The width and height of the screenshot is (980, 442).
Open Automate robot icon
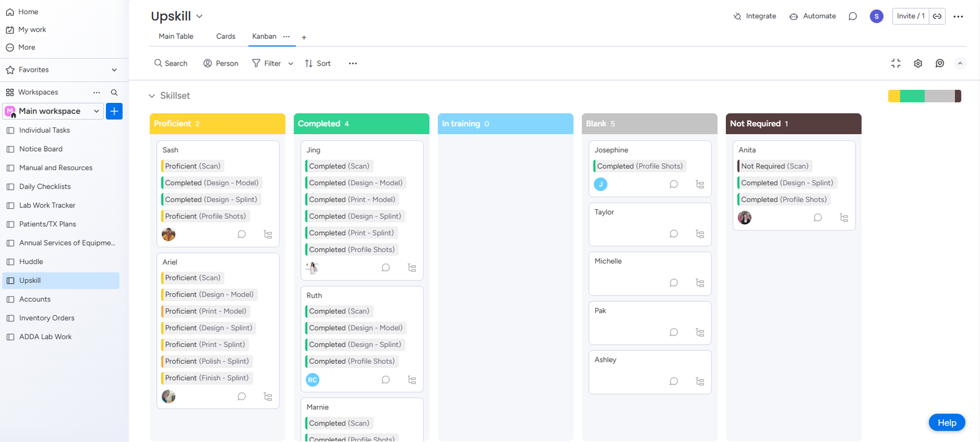pos(794,17)
